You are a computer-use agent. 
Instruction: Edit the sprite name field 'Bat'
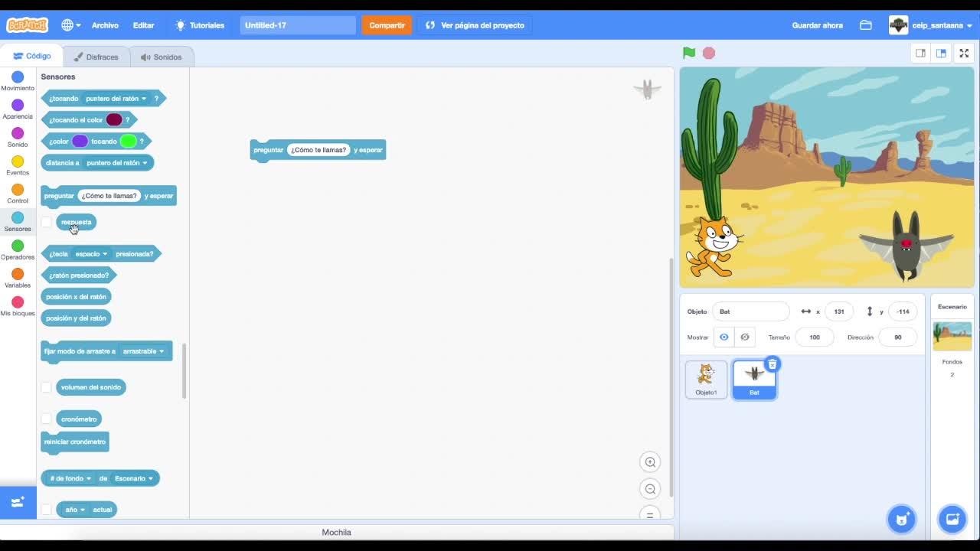pyautogui.click(x=750, y=311)
